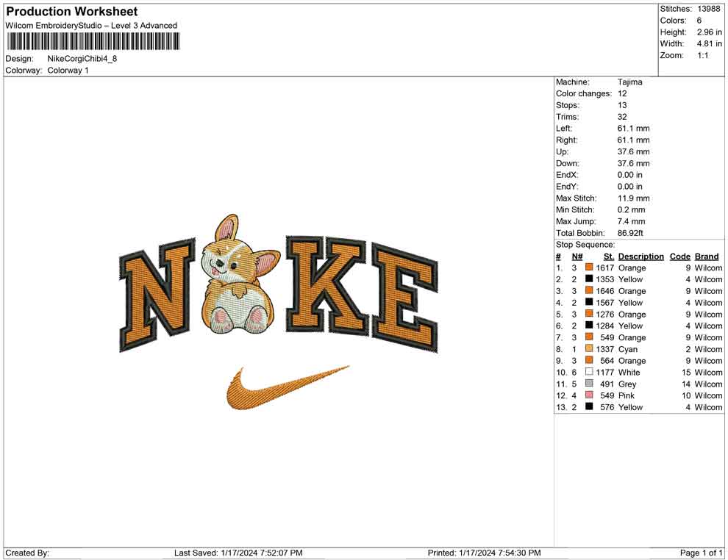Click the code '15' in the White row
728x560 pixels.
(x=686, y=372)
